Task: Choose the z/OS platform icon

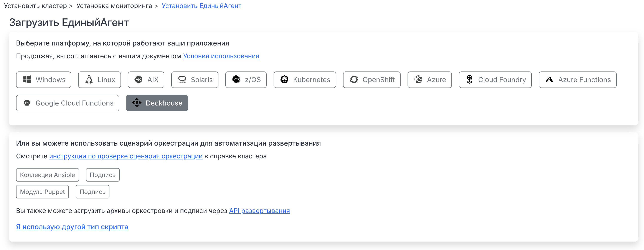Action: point(236,80)
